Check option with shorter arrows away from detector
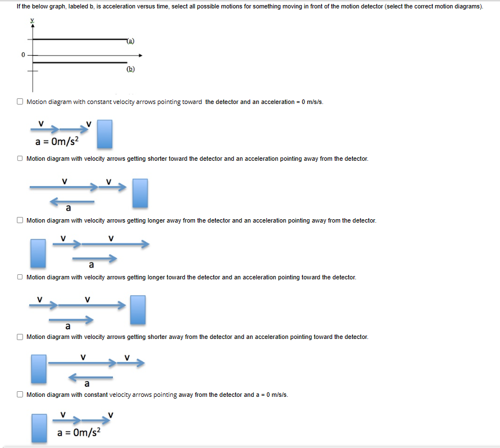 (20, 336)
